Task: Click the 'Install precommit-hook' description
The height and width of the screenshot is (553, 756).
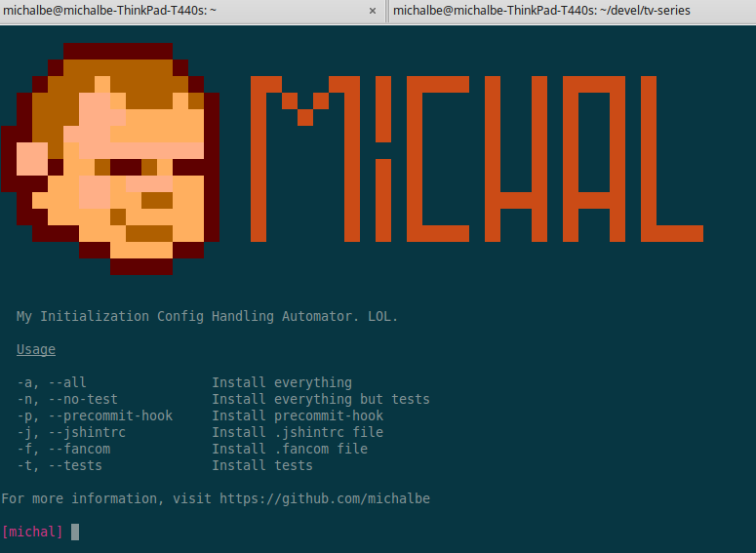Action: coord(298,415)
